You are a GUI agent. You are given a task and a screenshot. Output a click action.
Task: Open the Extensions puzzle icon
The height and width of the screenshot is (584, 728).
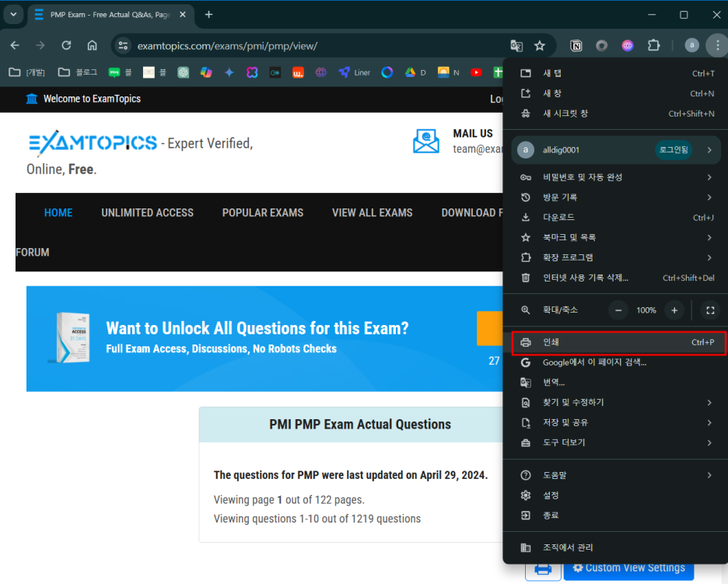653,46
